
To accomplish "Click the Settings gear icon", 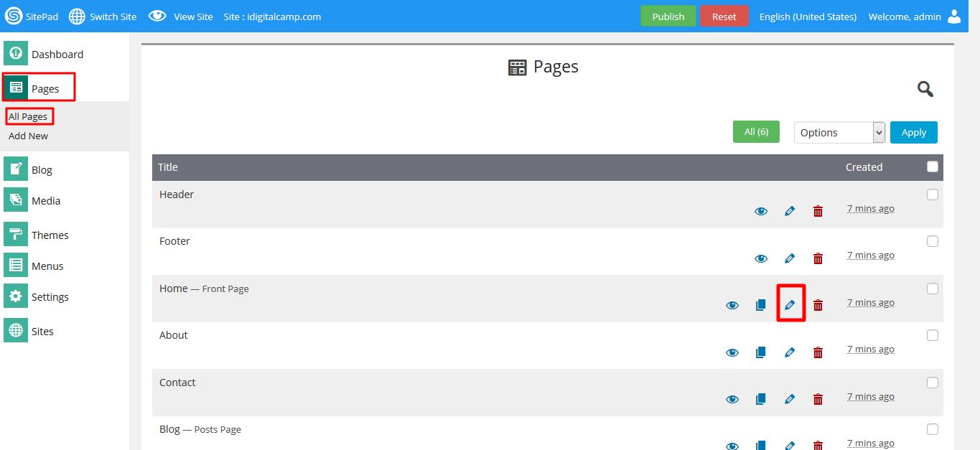I will tap(16, 296).
